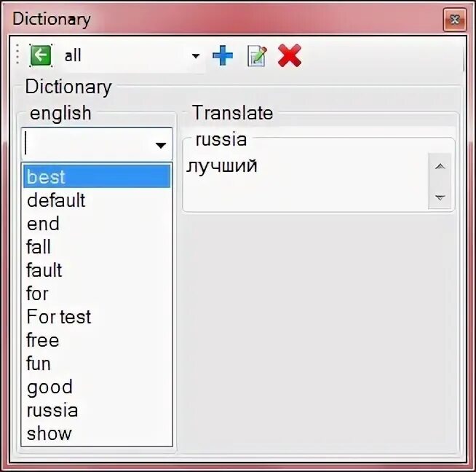Grab the toolbar grip handle dots
This screenshot has height=472, width=476.
(17, 54)
